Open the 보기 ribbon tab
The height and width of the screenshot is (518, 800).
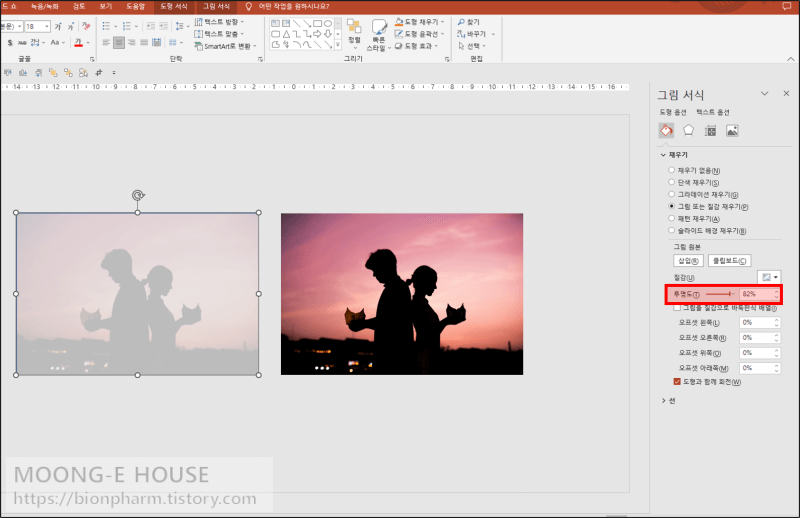[106, 6]
